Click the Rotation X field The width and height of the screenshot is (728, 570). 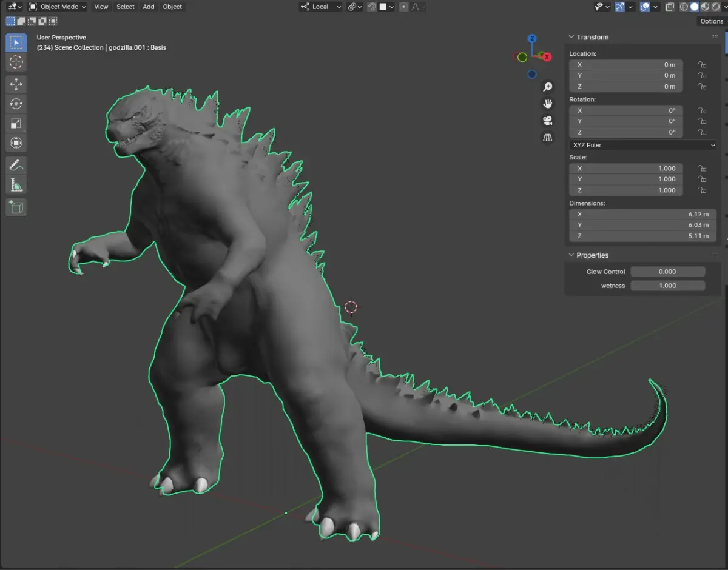626,110
